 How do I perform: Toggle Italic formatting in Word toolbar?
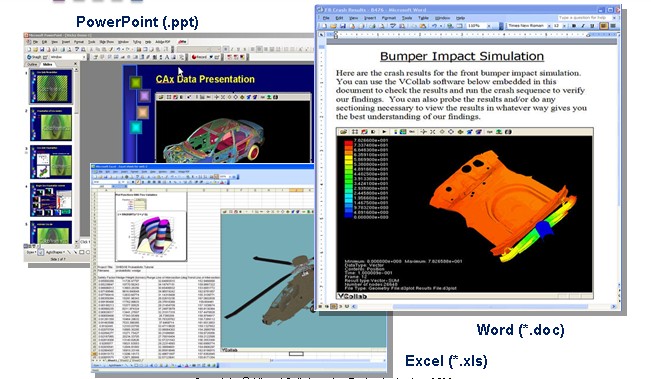click(583, 26)
